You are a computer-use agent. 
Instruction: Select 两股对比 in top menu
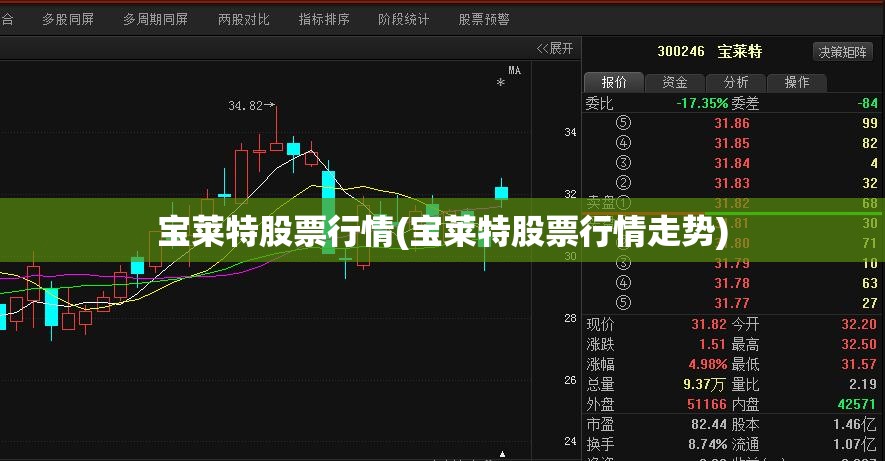[x=244, y=20]
